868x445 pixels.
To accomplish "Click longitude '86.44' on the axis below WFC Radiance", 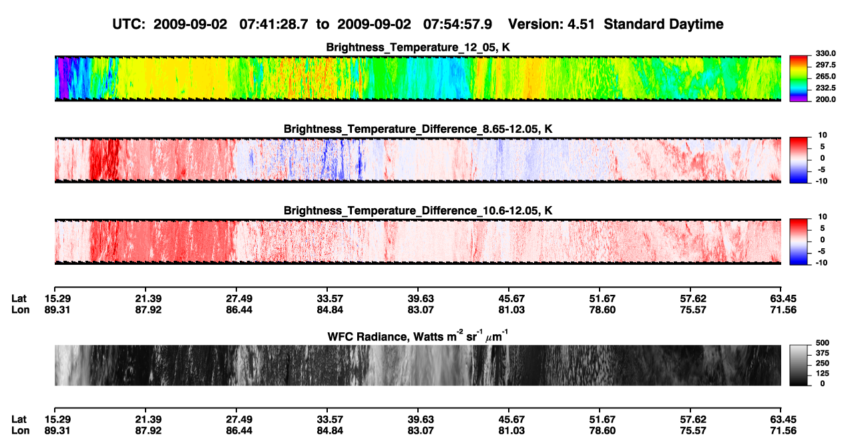I will tap(238, 430).
